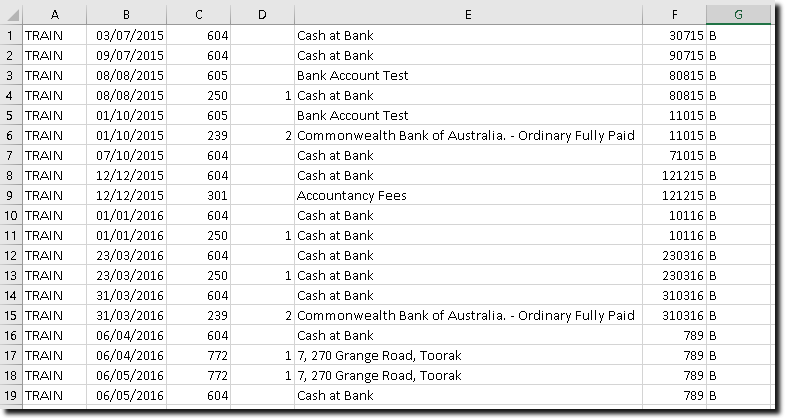Click the Accountancy Fees cell
785x418 pixels.
pyautogui.click(x=467, y=195)
